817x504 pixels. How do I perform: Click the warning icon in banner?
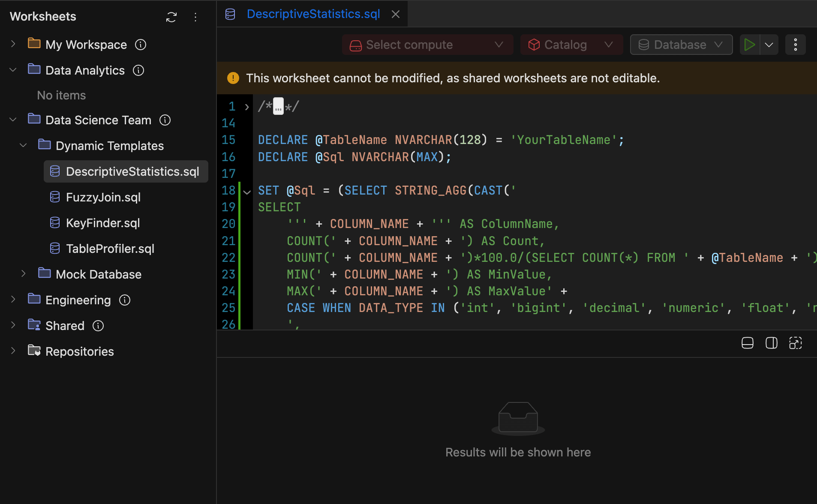[233, 78]
